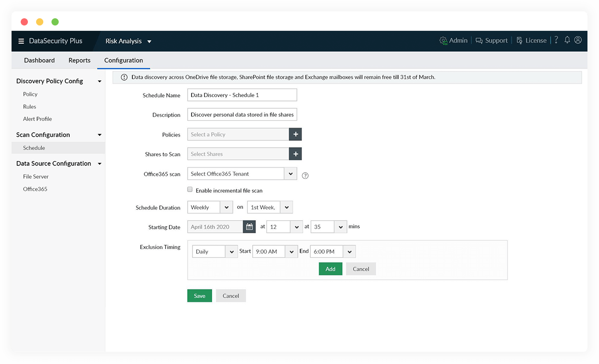The height and width of the screenshot is (364, 599).
Task: Click the Select Shares field
Action: pyautogui.click(x=238, y=154)
